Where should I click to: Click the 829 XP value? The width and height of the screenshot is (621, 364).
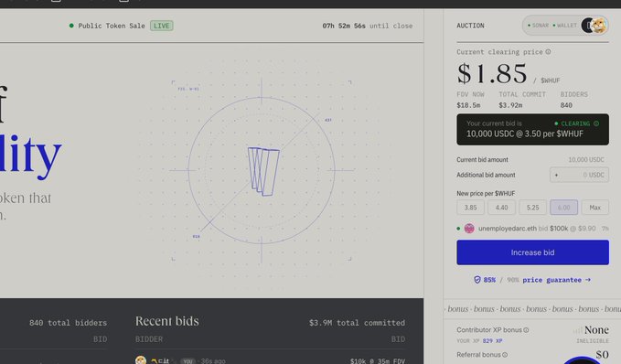492,340
